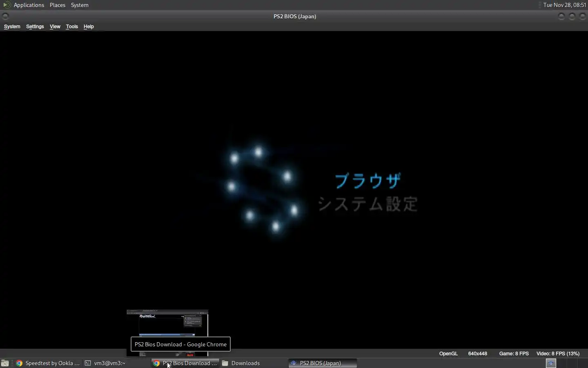The image size is (588, 368).
Task: Open the top panel System menu
Action: tap(80, 5)
